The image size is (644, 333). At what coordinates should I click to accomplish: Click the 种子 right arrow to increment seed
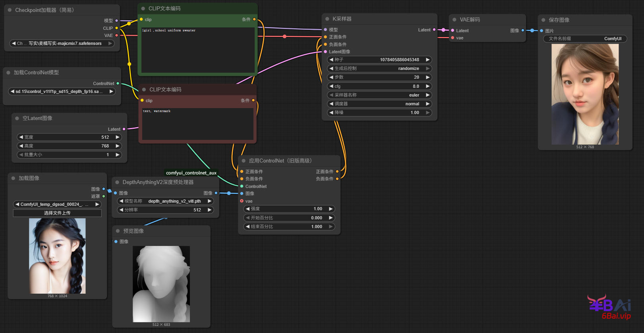[427, 60]
